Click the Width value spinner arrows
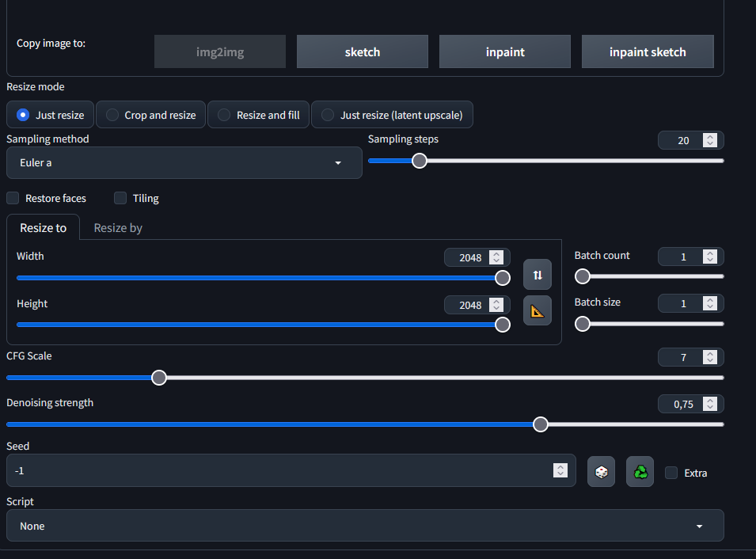756x559 pixels. pyautogui.click(x=496, y=257)
